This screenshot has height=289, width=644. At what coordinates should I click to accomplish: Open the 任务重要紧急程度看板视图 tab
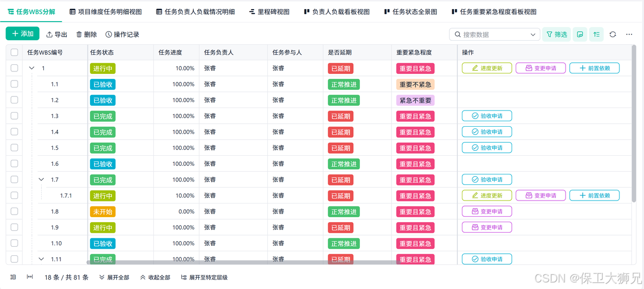494,12
